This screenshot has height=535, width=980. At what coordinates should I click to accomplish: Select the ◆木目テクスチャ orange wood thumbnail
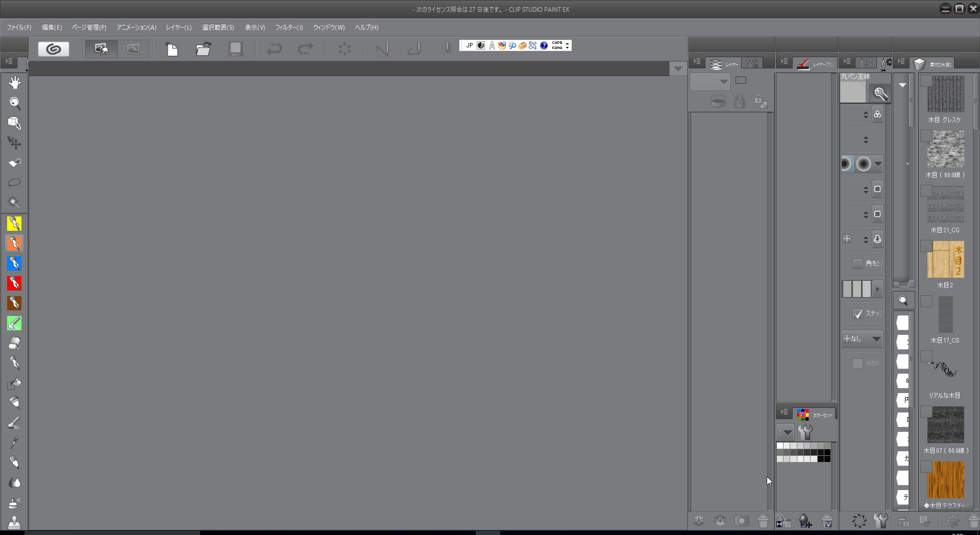(x=945, y=480)
